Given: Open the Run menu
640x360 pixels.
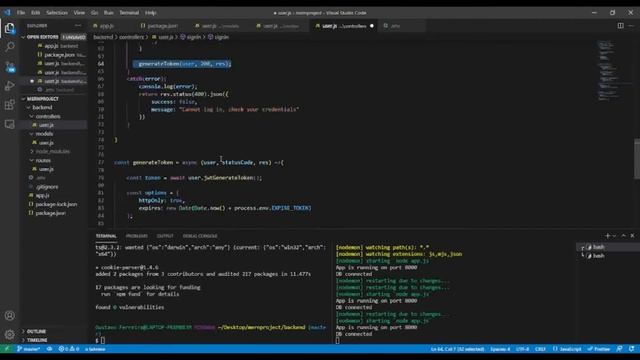Looking at the screenshot, I should tap(109, 13).
